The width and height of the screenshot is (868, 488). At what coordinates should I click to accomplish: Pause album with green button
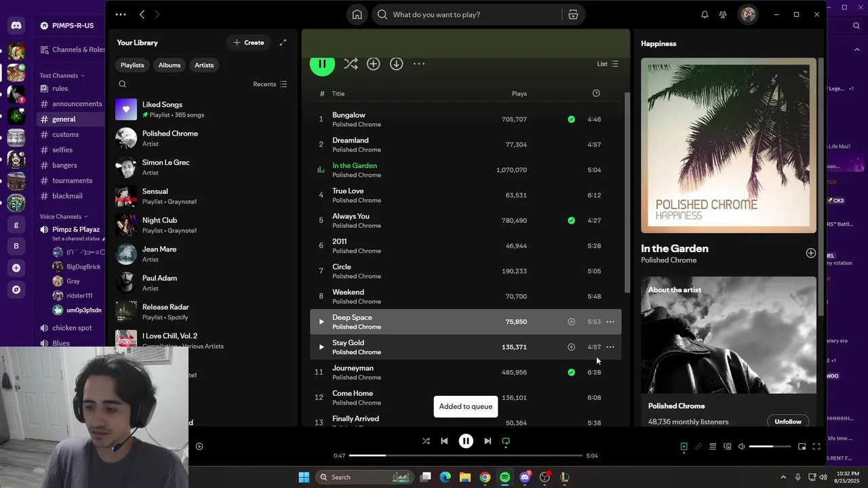click(322, 64)
